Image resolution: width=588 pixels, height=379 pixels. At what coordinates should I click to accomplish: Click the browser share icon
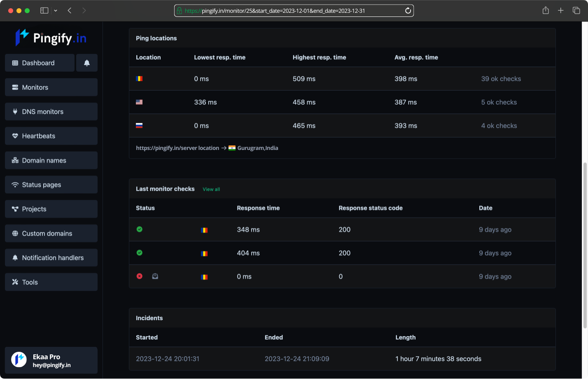tap(546, 11)
